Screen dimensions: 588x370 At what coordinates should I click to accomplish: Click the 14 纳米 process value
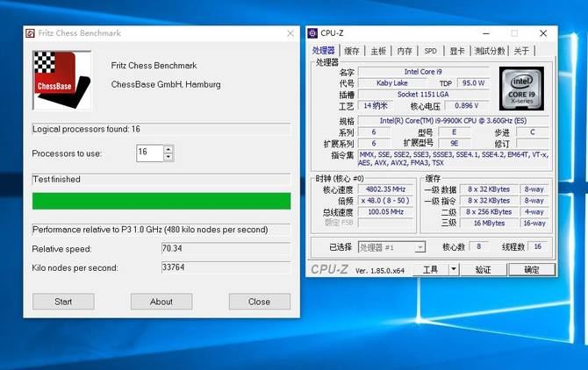[376, 105]
